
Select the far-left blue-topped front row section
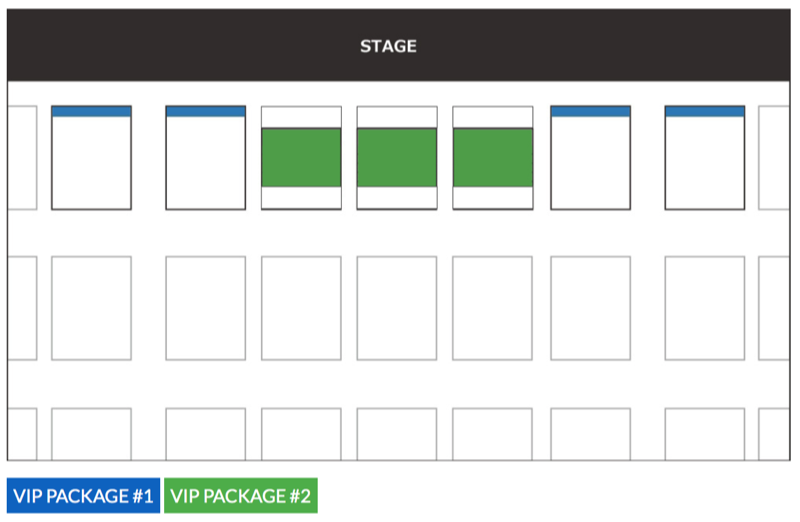(x=91, y=158)
